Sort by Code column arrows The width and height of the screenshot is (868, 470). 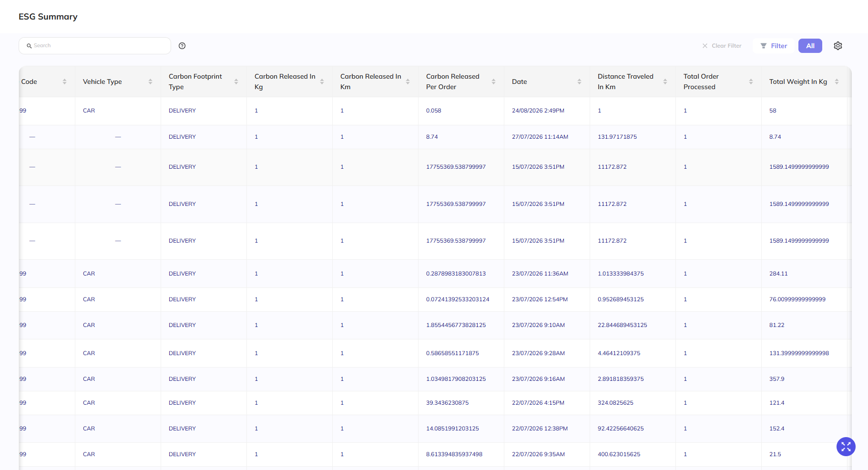[64, 82]
